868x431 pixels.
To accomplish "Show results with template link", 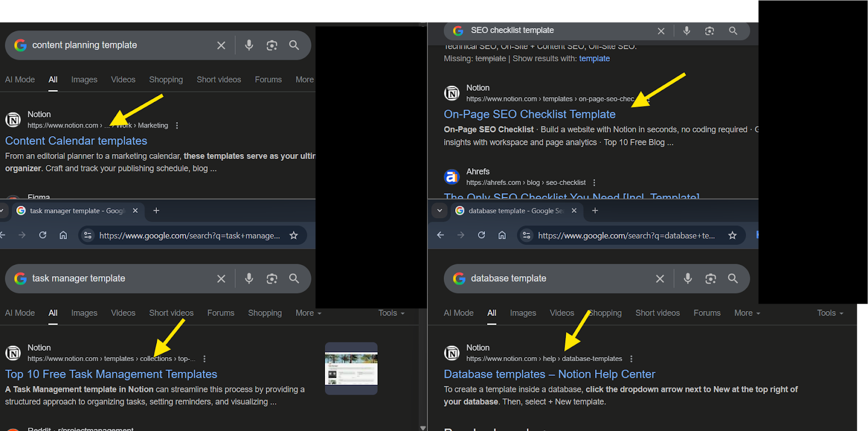I will (x=594, y=59).
